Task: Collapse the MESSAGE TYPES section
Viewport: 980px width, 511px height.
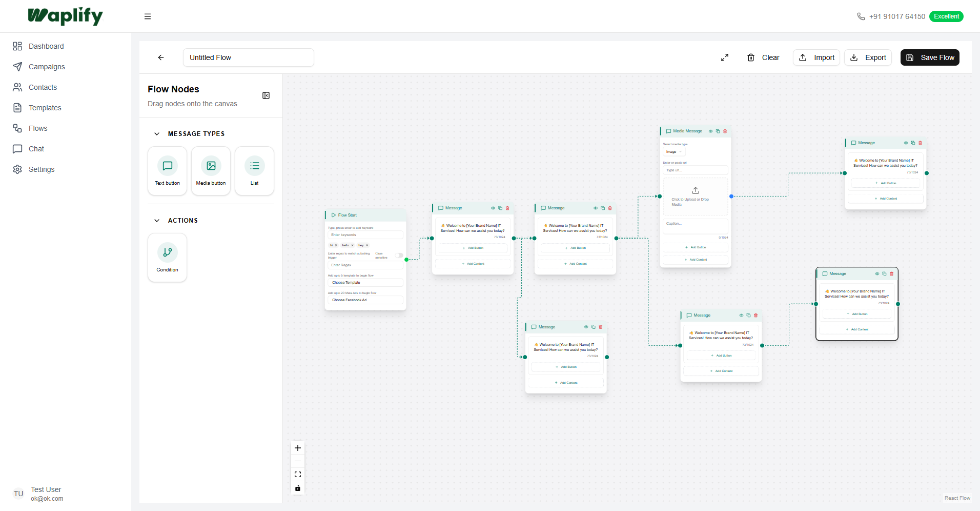Action: [157, 134]
